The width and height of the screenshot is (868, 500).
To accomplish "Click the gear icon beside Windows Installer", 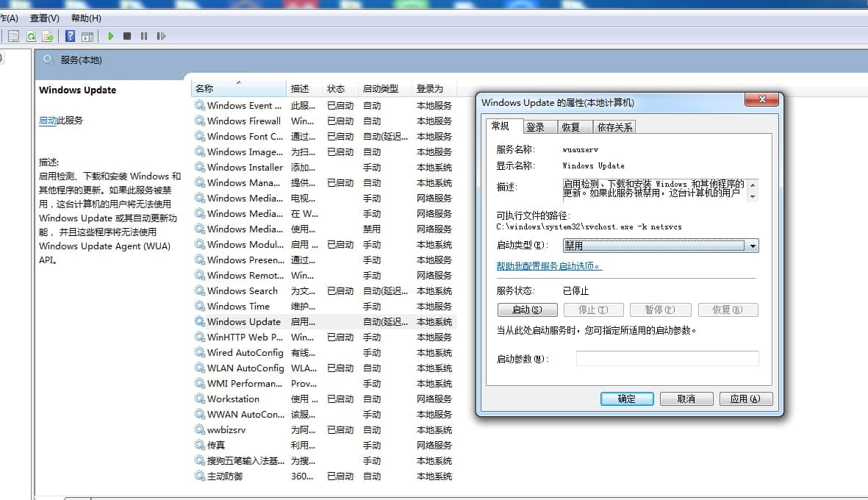I will tap(199, 167).
